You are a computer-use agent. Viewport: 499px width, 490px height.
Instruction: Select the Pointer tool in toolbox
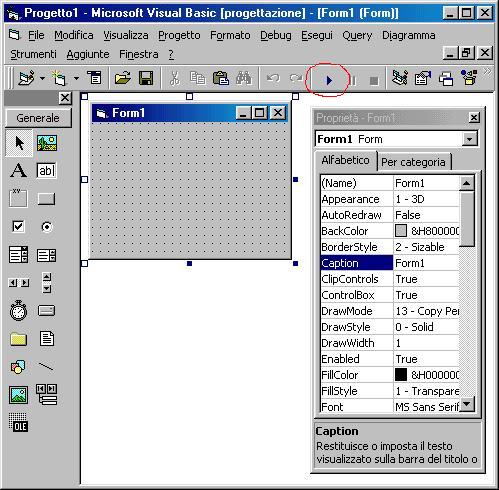(19, 143)
